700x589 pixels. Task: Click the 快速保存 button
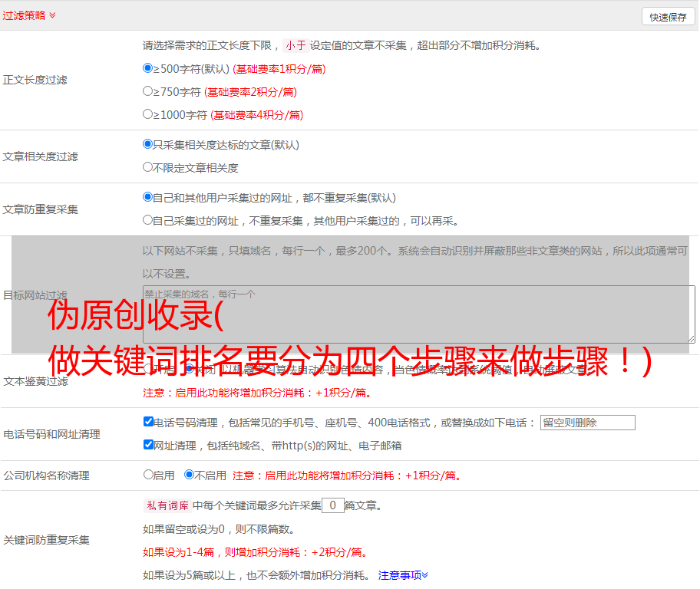(x=668, y=17)
